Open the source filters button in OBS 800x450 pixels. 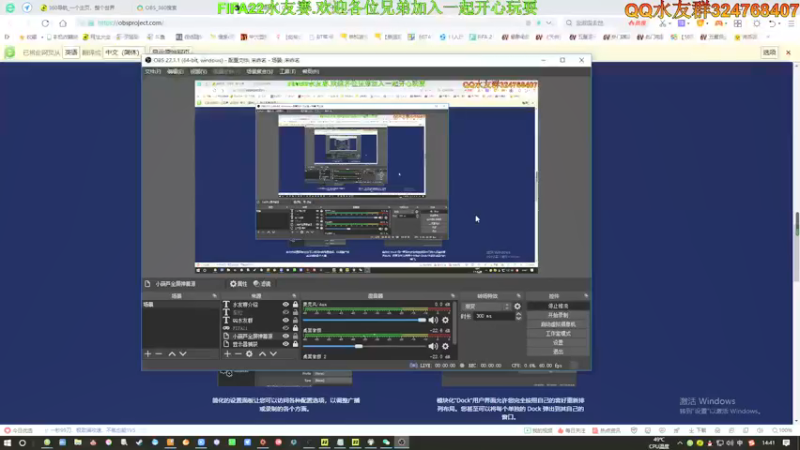click(x=262, y=284)
